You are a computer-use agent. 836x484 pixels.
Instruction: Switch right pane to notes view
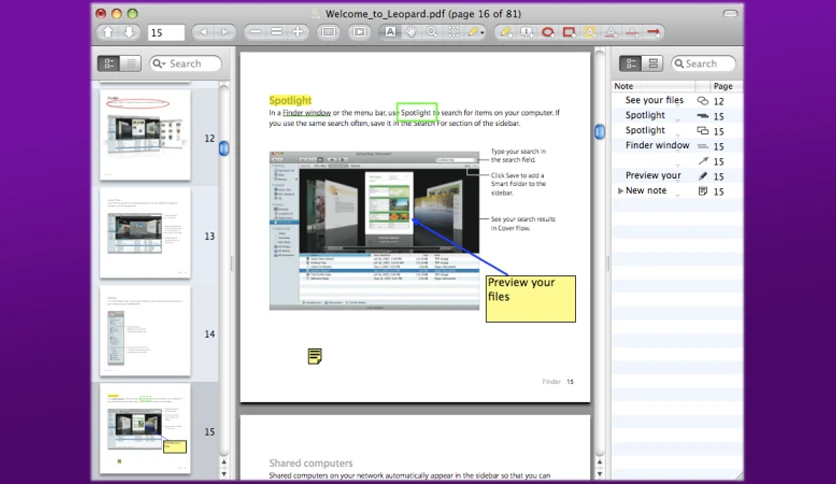(x=631, y=63)
